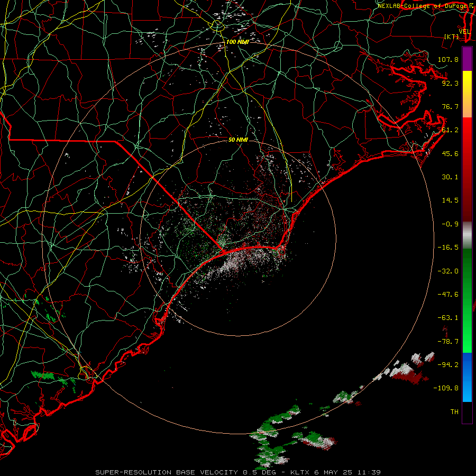Click the 76.7 velocity scale value
The width and height of the screenshot is (476, 476).
(450, 106)
